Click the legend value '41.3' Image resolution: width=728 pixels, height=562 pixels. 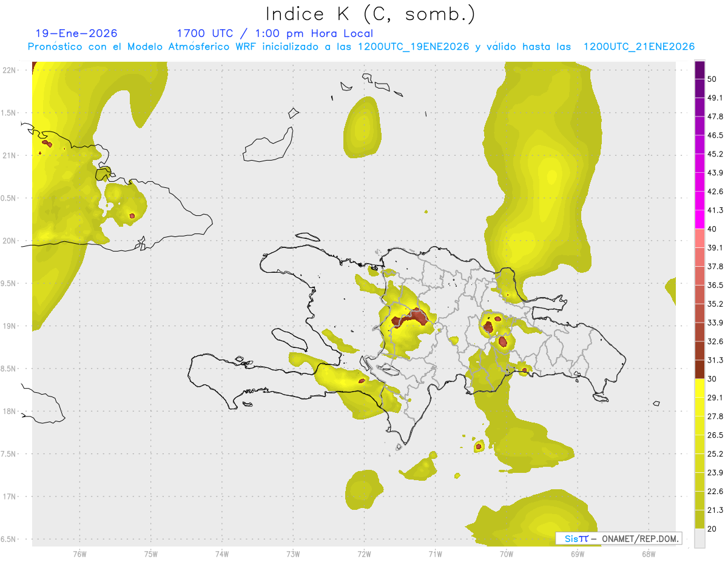(715, 210)
